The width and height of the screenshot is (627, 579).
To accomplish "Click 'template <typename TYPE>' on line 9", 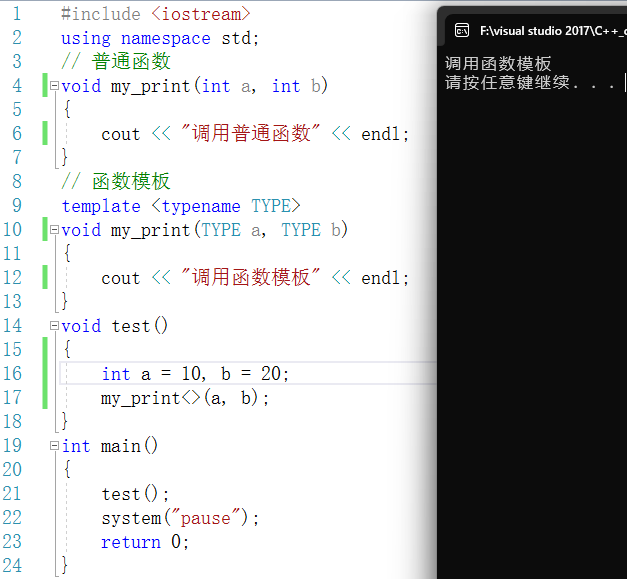I will coord(181,206).
